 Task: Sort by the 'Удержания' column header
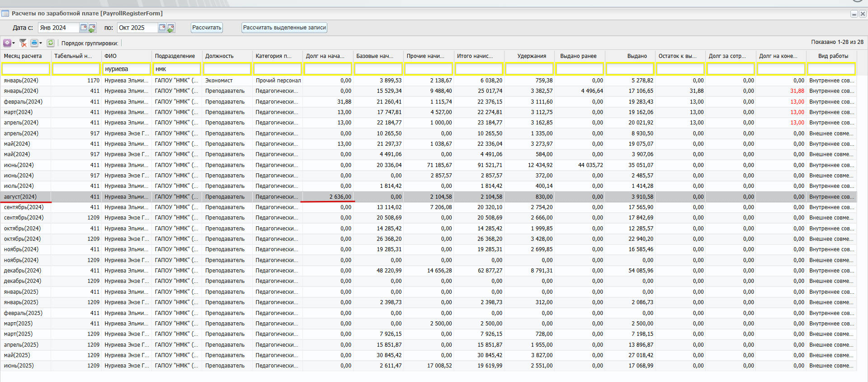(531, 56)
